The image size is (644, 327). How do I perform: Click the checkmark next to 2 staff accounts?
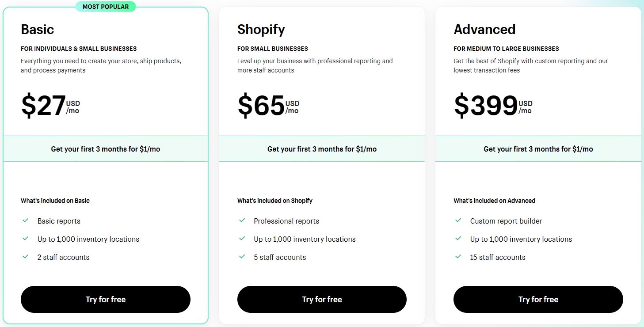tap(25, 257)
